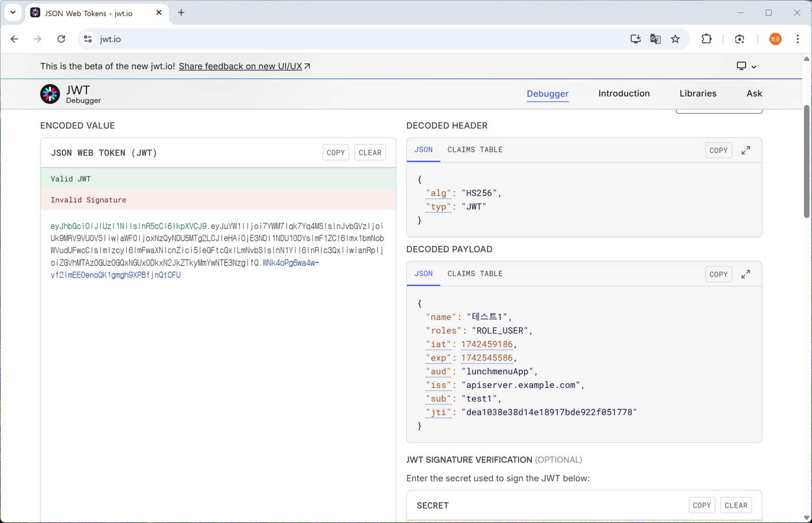Reload the jwt.io page

(61, 39)
